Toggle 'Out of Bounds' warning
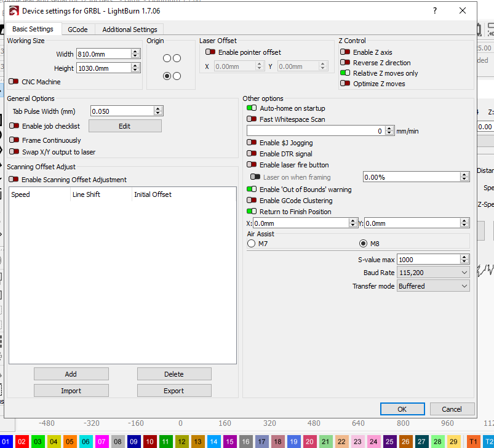This screenshot has width=494, height=448. tap(252, 189)
